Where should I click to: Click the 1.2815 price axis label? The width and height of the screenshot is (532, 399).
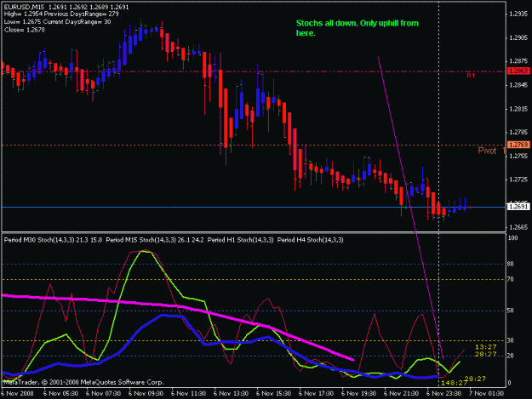(x=518, y=109)
